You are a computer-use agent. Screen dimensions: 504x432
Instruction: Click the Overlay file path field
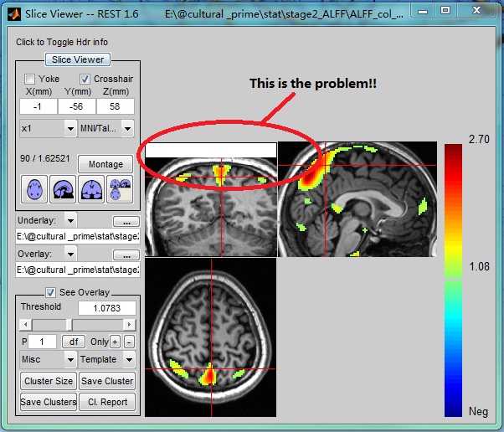pyautogui.click(x=78, y=270)
